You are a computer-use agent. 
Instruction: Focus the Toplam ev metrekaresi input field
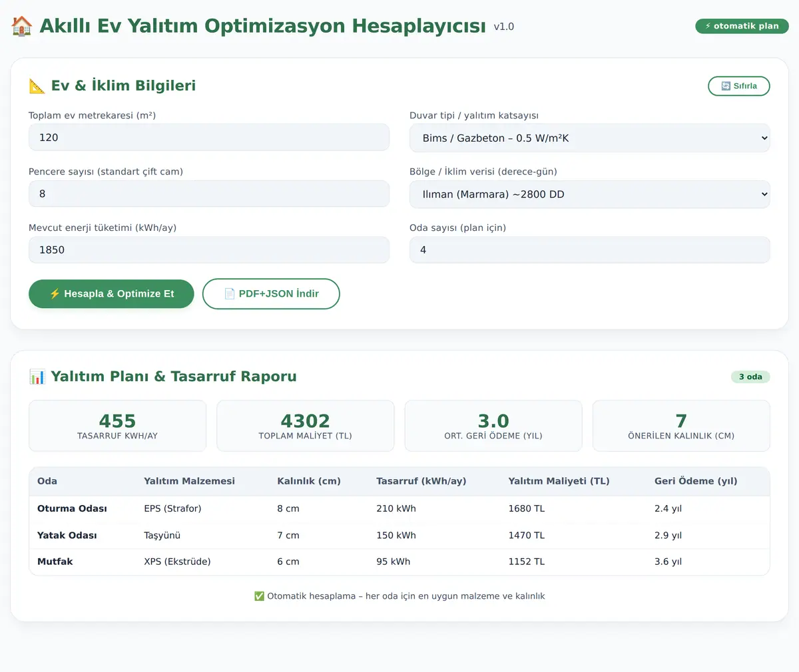point(208,137)
